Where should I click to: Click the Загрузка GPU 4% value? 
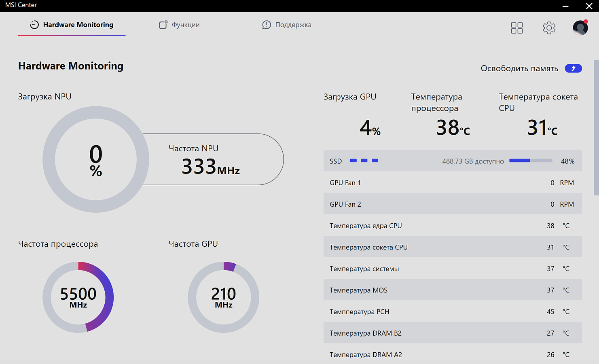coord(370,128)
